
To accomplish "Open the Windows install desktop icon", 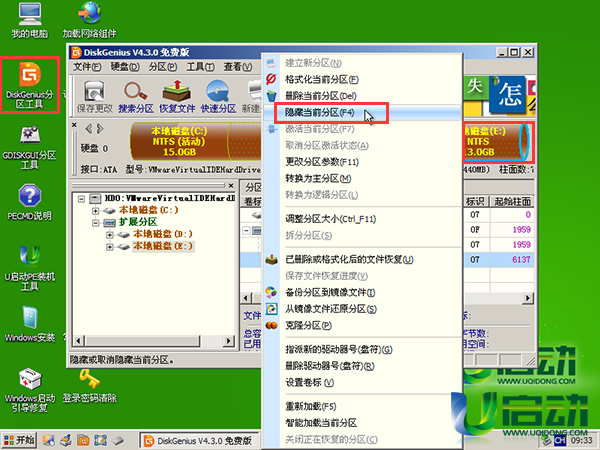I will coord(30,324).
